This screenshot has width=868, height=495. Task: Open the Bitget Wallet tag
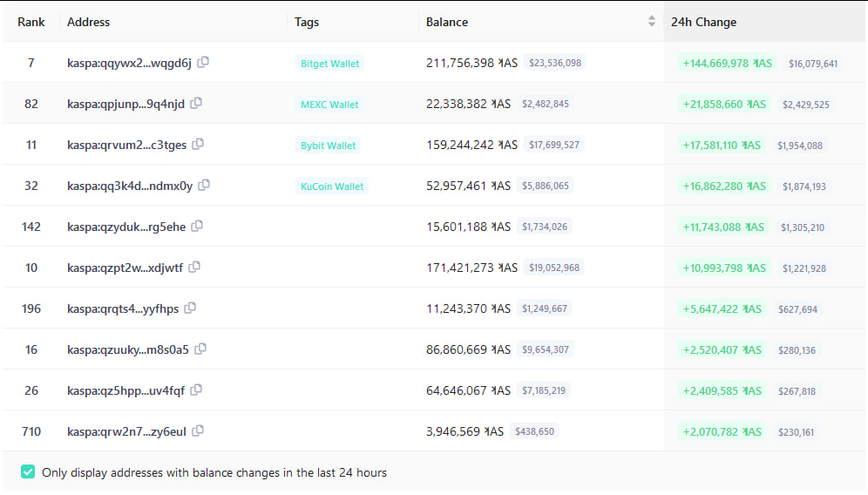click(x=330, y=64)
